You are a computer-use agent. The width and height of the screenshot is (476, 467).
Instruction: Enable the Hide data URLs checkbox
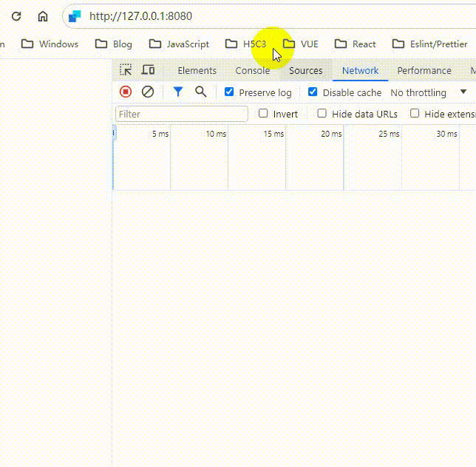tap(322, 114)
